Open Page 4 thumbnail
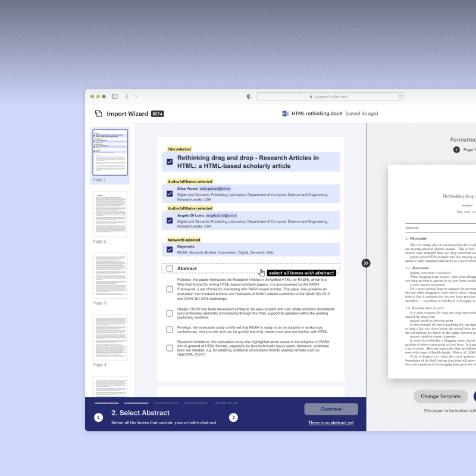Screen dimensions: 476x476 click(110, 337)
